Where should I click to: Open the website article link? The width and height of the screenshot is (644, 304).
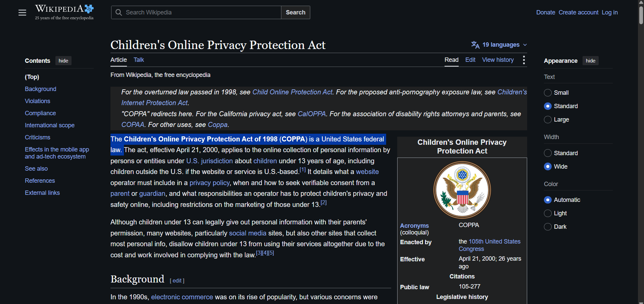click(367, 172)
